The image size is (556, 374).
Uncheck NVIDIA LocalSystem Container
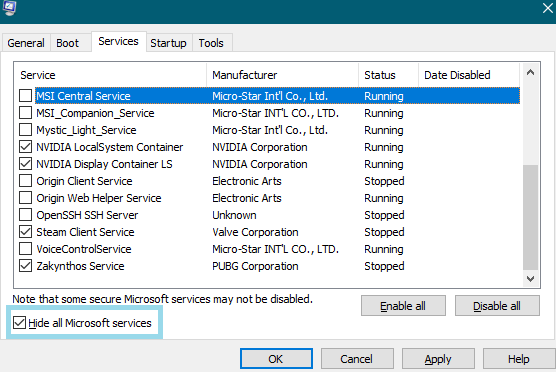tap(26, 147)
